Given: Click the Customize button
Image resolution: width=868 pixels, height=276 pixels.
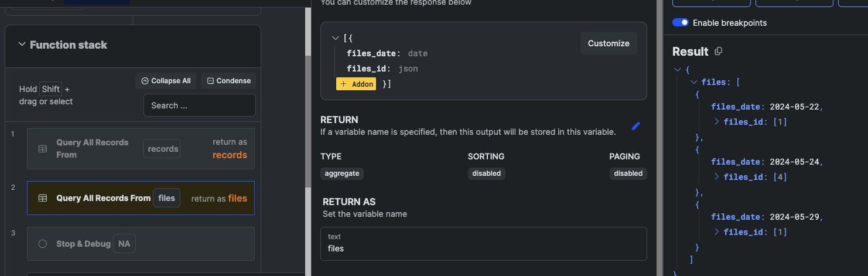Looking at the screenshot, I should [609, 43].
